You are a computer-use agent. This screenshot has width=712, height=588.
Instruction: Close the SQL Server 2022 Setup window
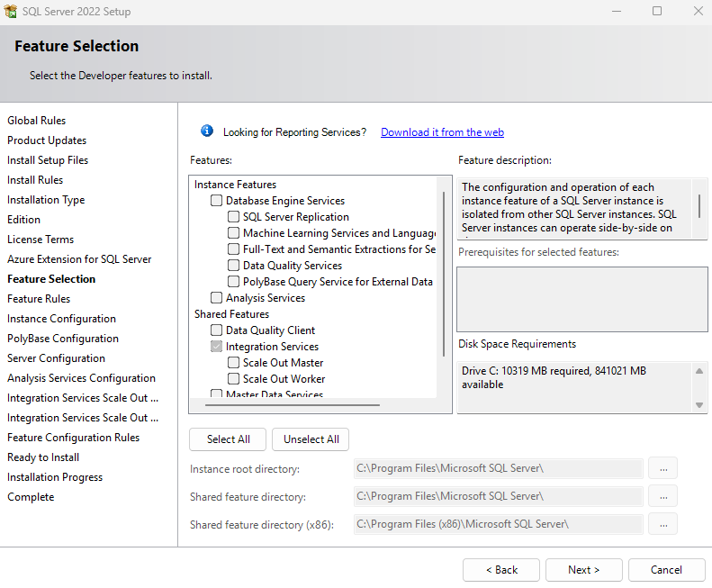tap(698, 11)
